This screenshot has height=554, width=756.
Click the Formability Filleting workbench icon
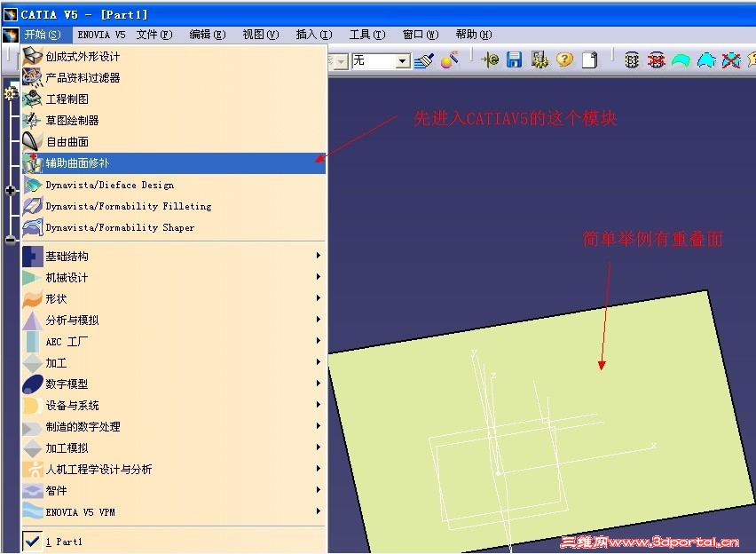click(33, 206)
